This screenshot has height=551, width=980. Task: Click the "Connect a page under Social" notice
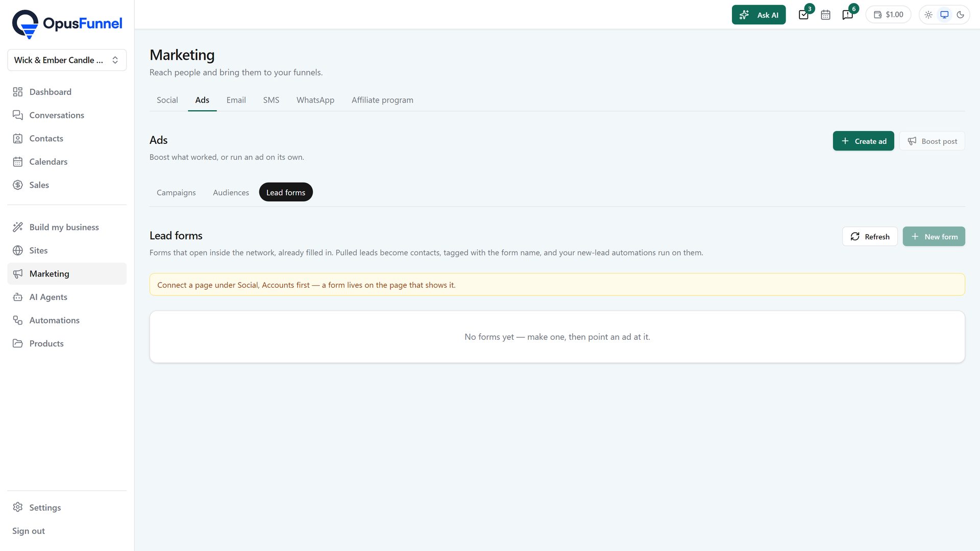557,285
